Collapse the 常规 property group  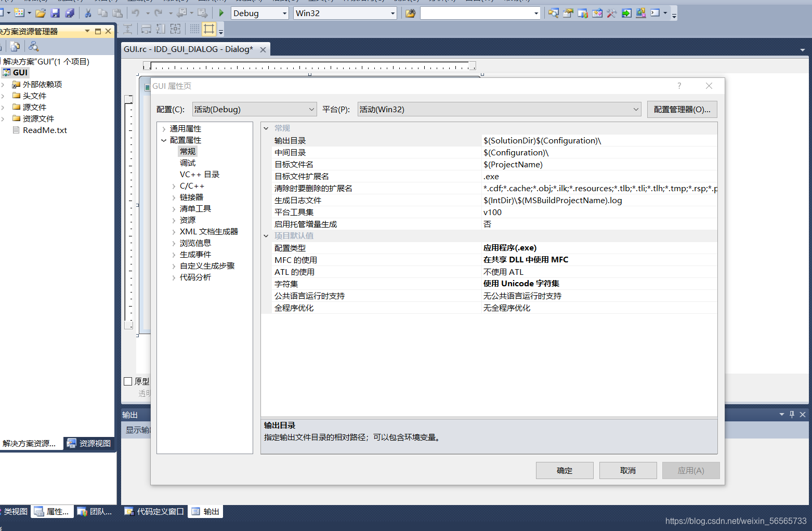click(266, 128)
